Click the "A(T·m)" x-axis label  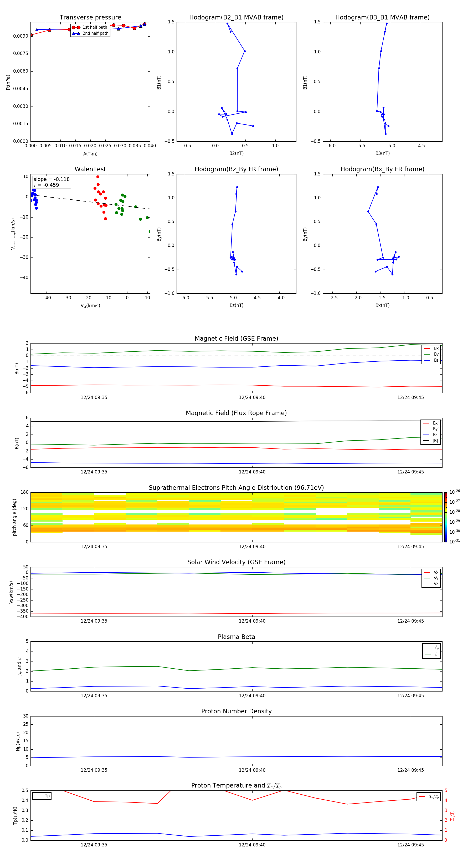(90, 154)
